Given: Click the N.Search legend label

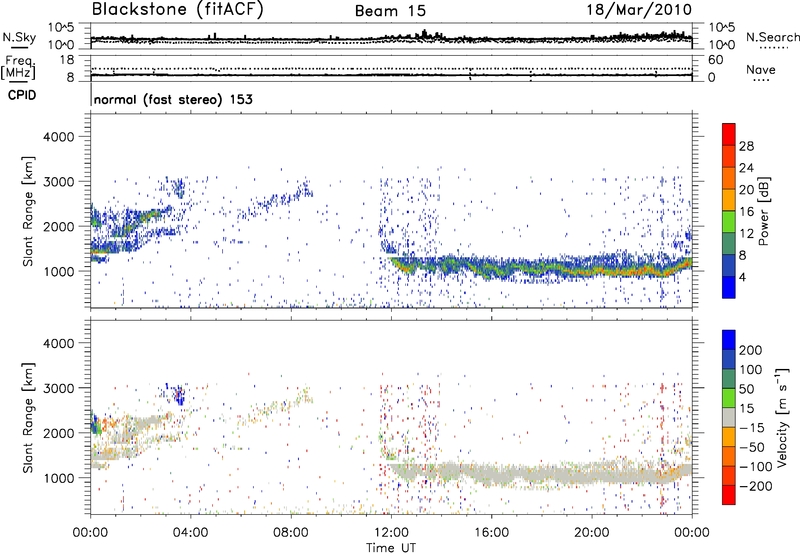Looking at the screenshot, I should [x=772, y=37].
